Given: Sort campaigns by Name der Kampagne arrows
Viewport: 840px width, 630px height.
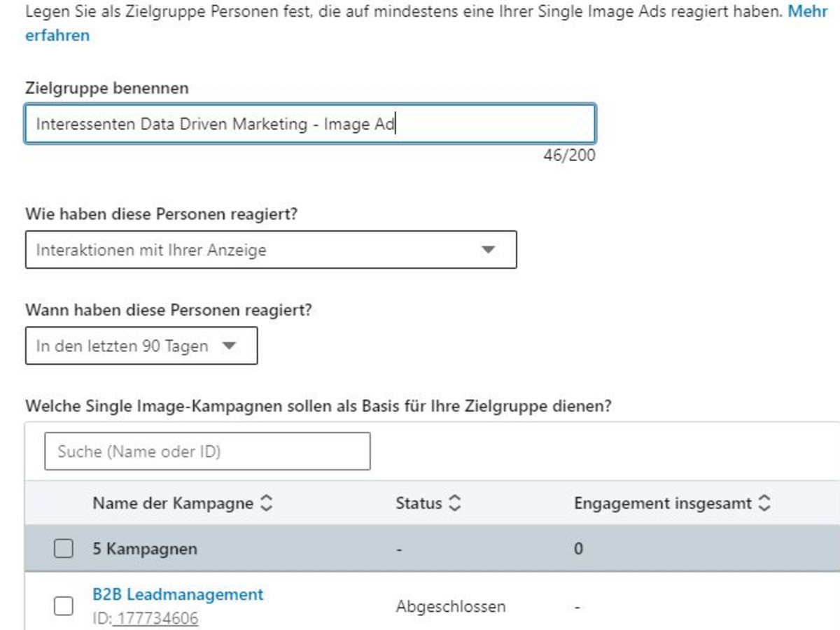Looking at the screenshot, I should [266, 503].
